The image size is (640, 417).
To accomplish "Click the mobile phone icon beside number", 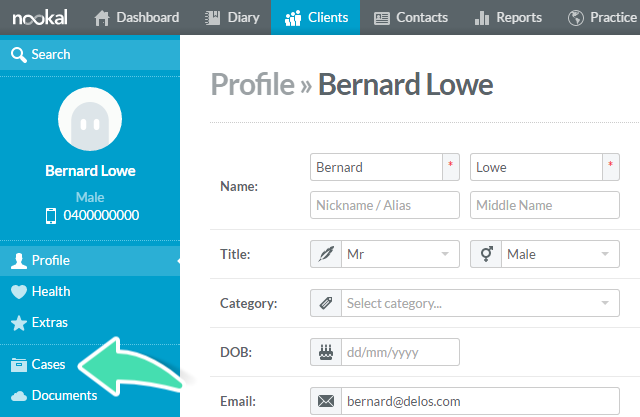I will click(x=51, y=215).
